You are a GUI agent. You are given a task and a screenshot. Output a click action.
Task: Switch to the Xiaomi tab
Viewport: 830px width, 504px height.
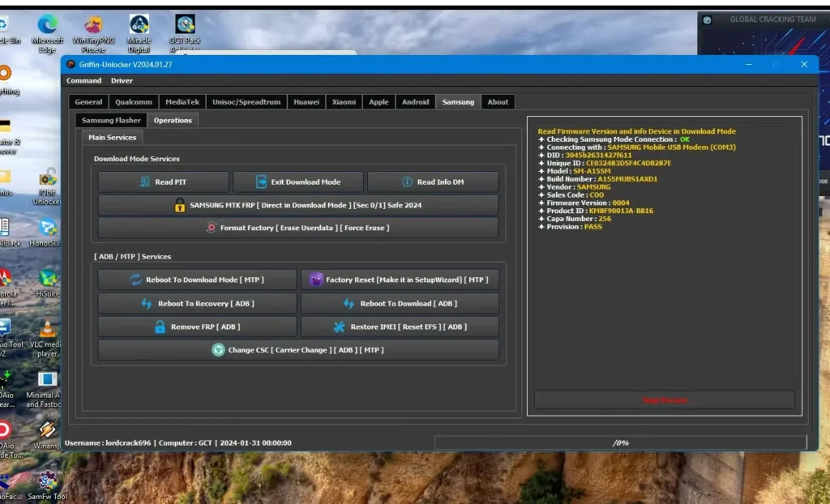click(x=344, y=102)
